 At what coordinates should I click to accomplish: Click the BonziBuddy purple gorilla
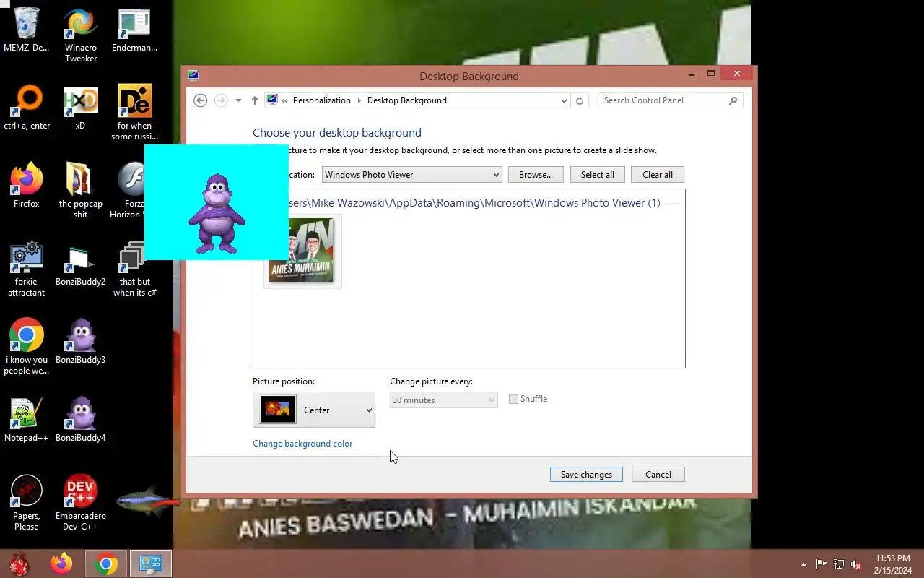pyautogui.click(x=217, y=213)
